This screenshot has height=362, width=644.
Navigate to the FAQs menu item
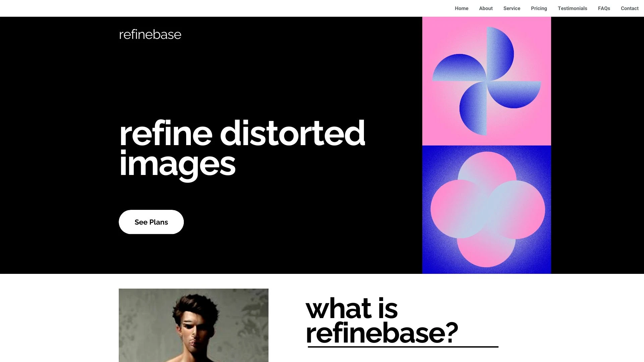point(604,8)
